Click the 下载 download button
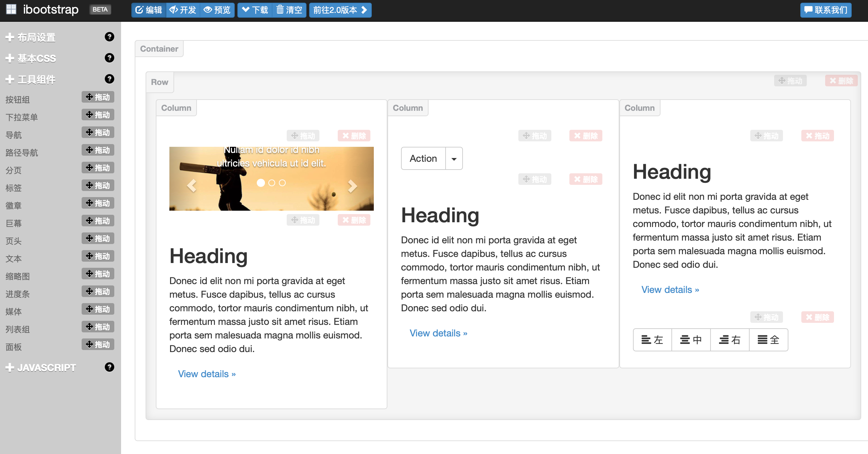This screenshot has width=868, height=454. pyautogui.click(x=255, y=10)
